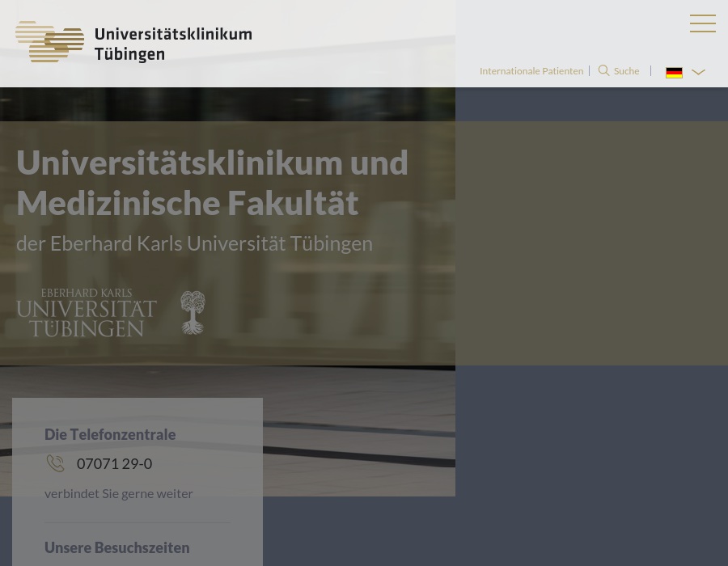
Task: Click the striped logo mark beside the clinic name
Action: click(49, 43)
